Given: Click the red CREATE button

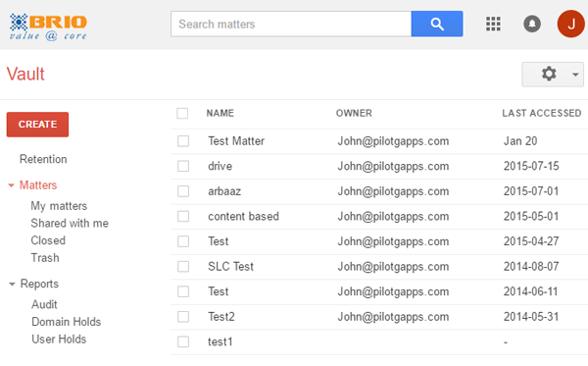Looking at the screenshot, I should point(37,125).
